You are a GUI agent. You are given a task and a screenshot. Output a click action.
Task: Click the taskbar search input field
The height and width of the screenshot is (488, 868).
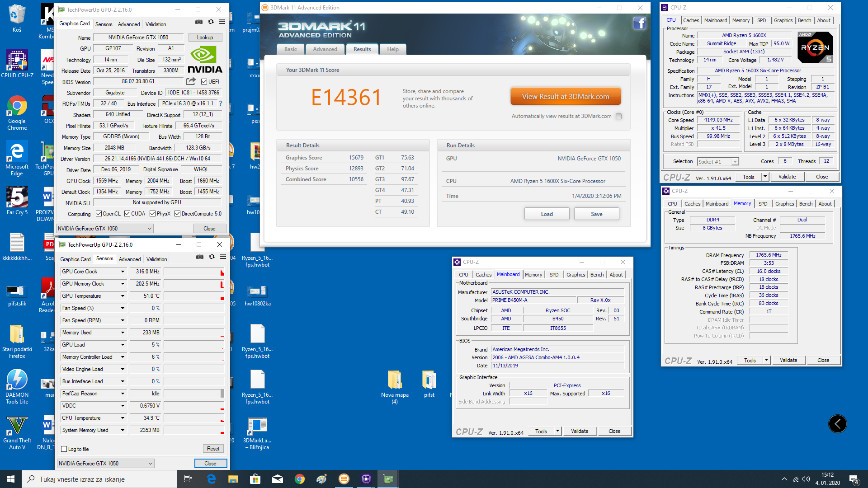[x=99, y=479]
